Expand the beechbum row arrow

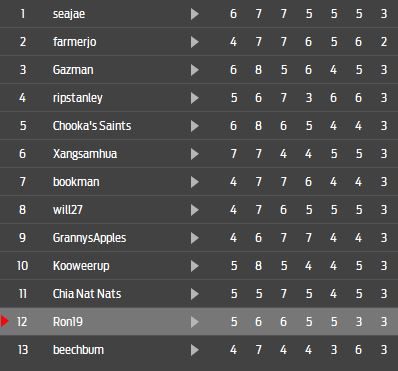pos(195,350)
